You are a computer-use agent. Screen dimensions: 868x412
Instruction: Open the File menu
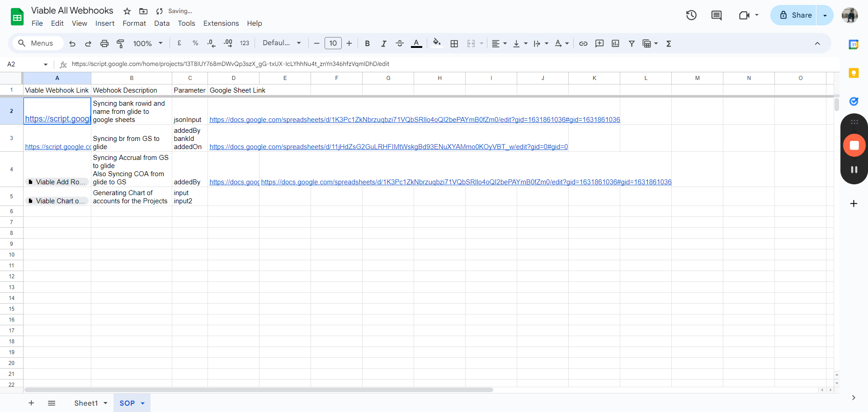click(x=37, y=23)
